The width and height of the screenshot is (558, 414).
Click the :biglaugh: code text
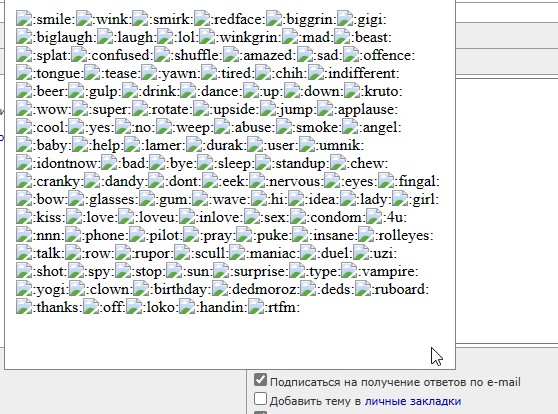(64, 37)
